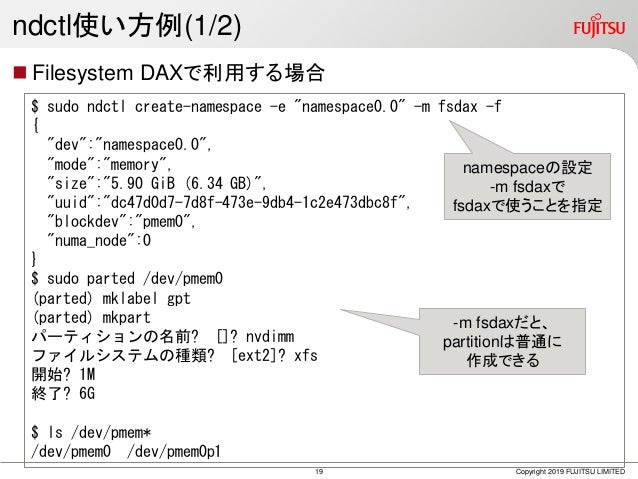Click the "size":"5.90 GiB (6.34 GB)" line
This screenshot has width=638, height=479.
pos(156,183)
